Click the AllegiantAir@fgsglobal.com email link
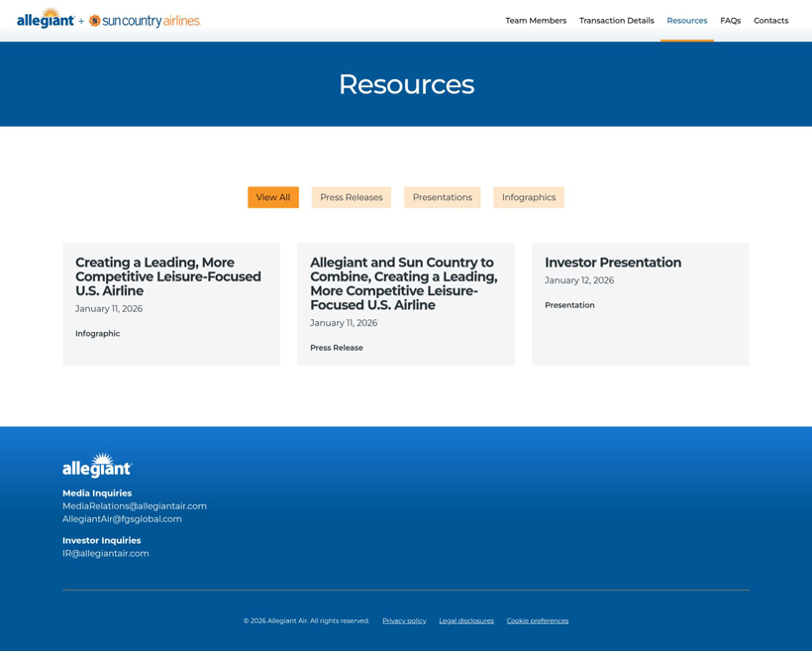The image size is (812, 651). tap(122, 519)
